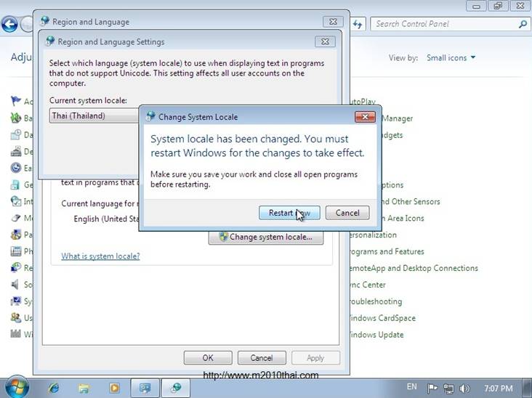The image size is (532, 398).
Task: Open Personalization in Control Panel
Action: pos(374,235)
